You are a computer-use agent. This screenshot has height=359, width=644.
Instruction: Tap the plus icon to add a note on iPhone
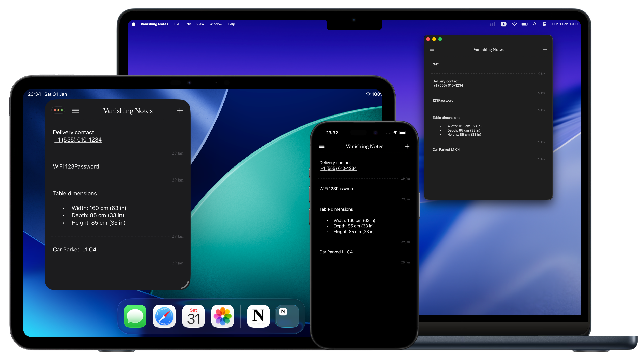[x=407, y=146]
